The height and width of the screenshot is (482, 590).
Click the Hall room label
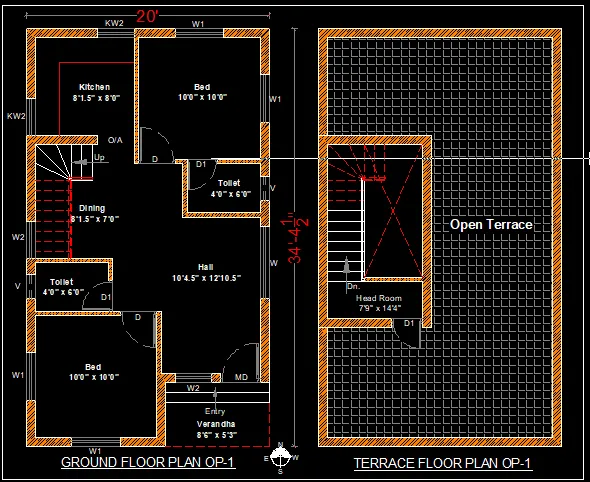pos(206,267)
